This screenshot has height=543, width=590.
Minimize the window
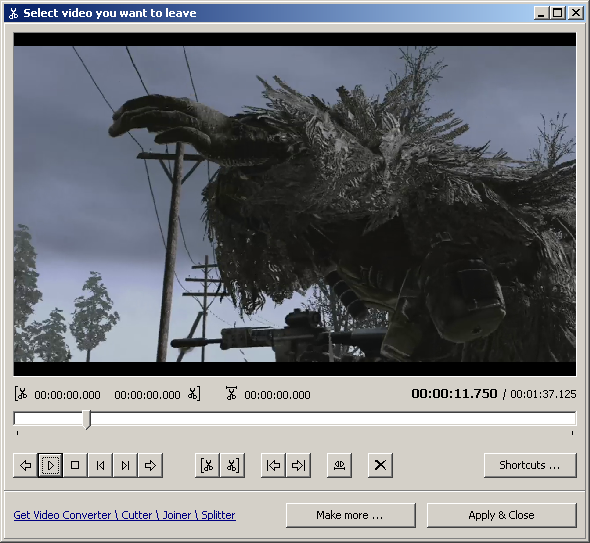tap(541, 13)
